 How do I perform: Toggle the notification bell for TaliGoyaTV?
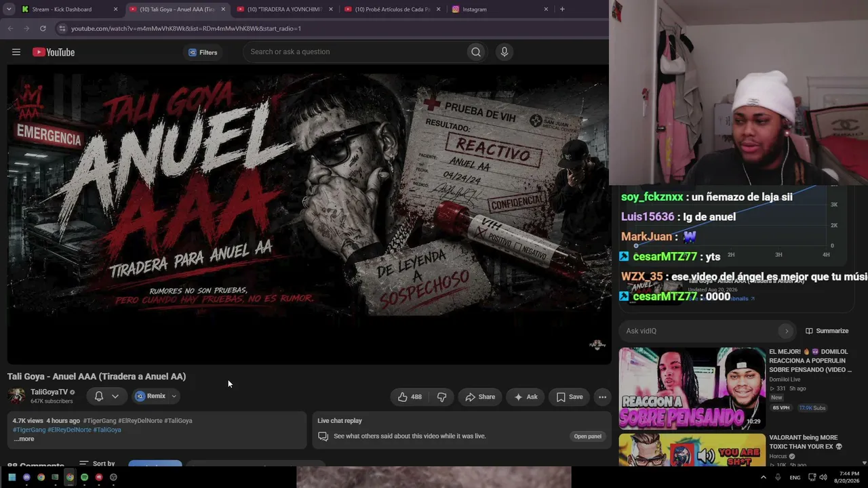pyautogui.click(x=99, y=396)
